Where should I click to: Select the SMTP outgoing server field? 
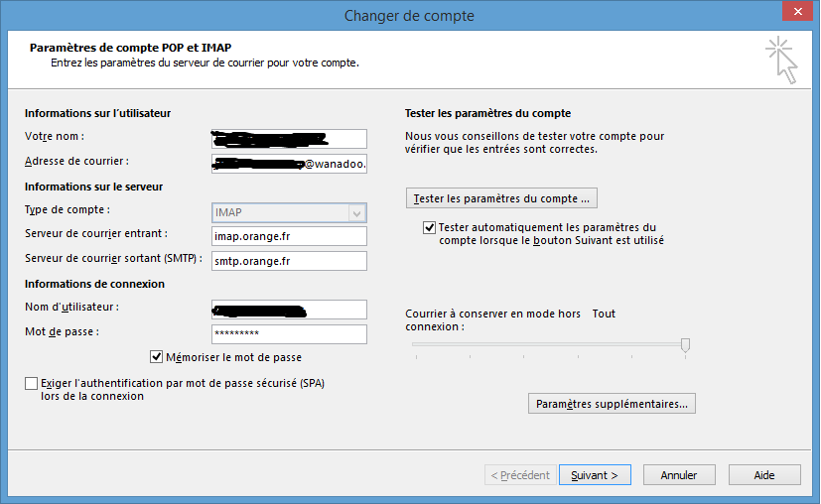[289, 261]
